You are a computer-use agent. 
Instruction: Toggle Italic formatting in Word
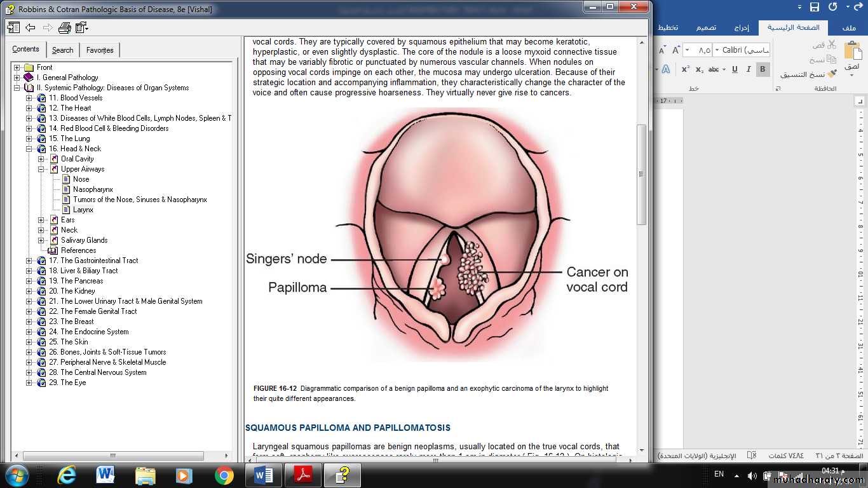(749, 69)
